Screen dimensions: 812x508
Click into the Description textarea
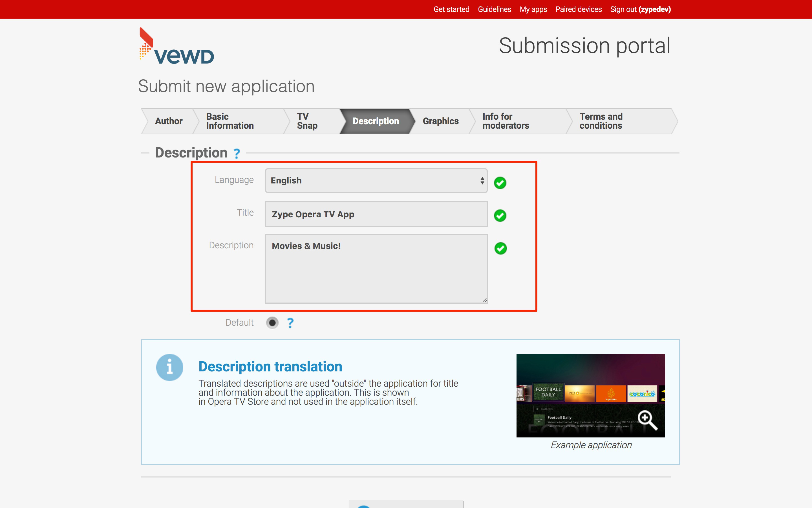pos(376,268)
